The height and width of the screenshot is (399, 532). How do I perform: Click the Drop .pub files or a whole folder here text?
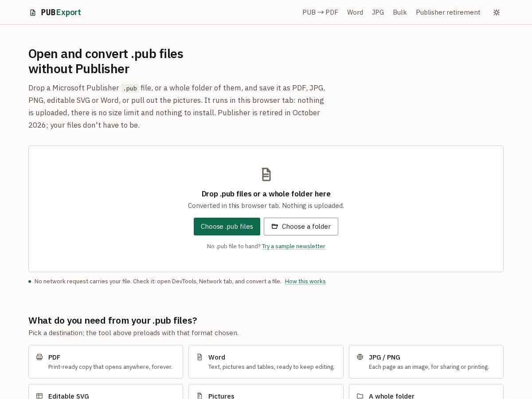click(x=266, y=194)
